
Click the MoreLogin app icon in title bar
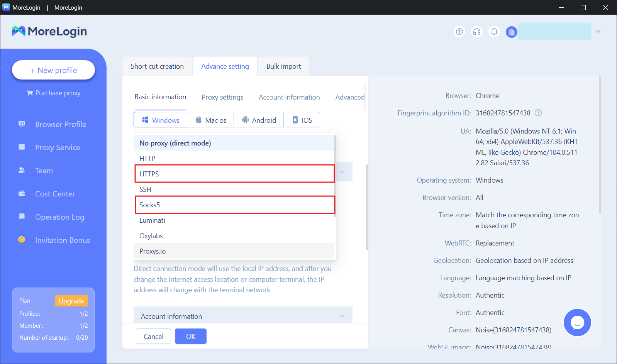click(x=6, y=7)
